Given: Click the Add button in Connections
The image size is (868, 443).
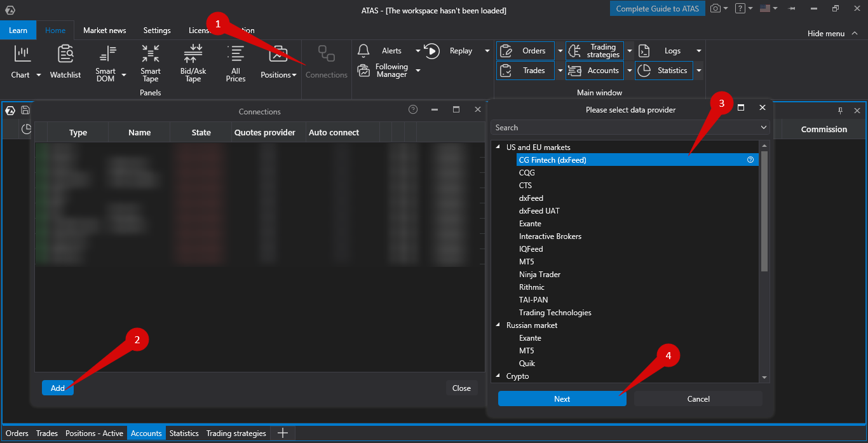Looking at the screenshot, I should [58, 388].
